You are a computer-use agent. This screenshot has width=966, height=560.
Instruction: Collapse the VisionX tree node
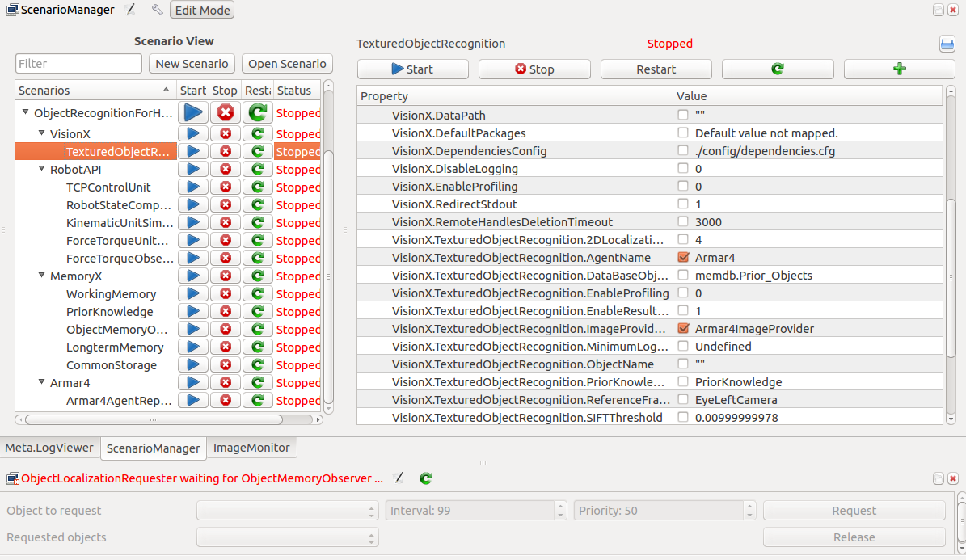click(41, 133)
